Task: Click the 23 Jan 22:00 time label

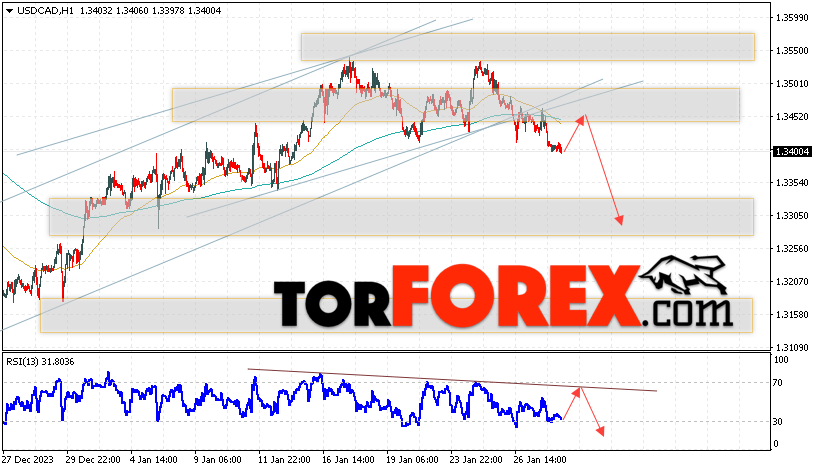Action: [x=476, y=460]
